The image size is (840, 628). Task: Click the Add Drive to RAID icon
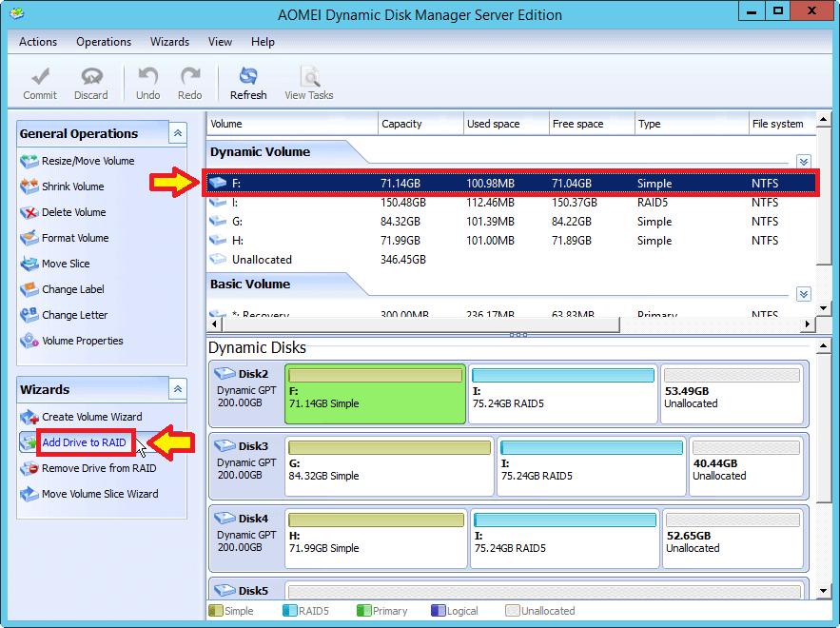pos(28,442)
